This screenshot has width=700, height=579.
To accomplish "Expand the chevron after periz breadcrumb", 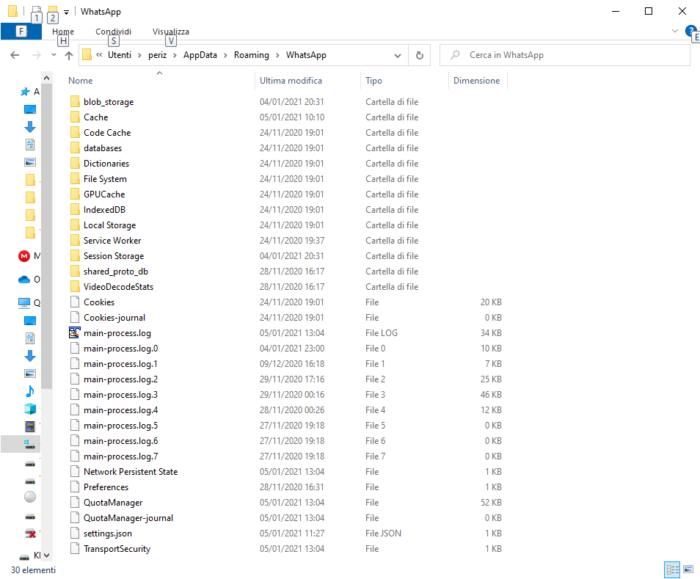I will (175, 55).
